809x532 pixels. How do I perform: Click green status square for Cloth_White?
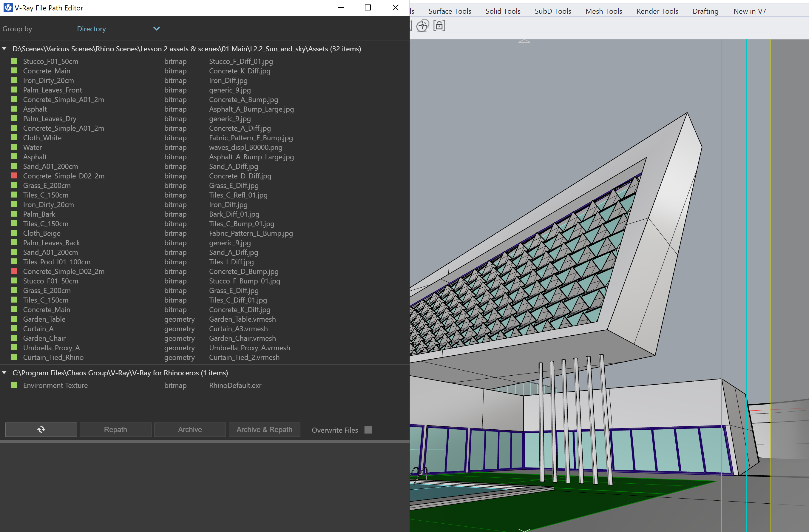14,137
